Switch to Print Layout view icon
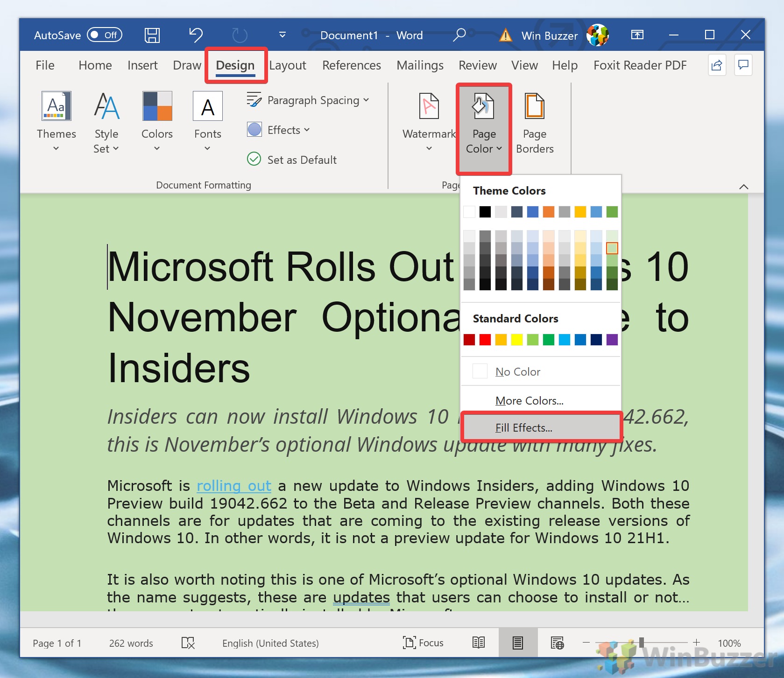 click(518, 643)
